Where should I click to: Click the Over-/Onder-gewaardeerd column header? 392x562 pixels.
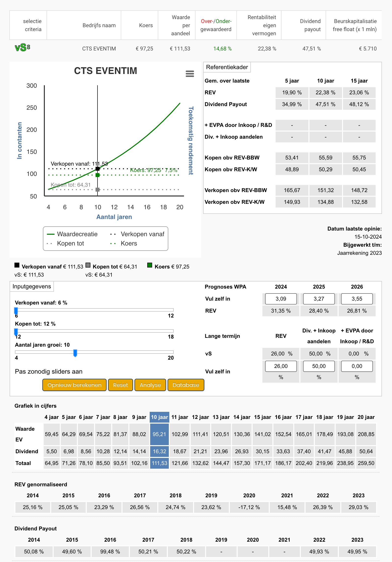(216, 25)
